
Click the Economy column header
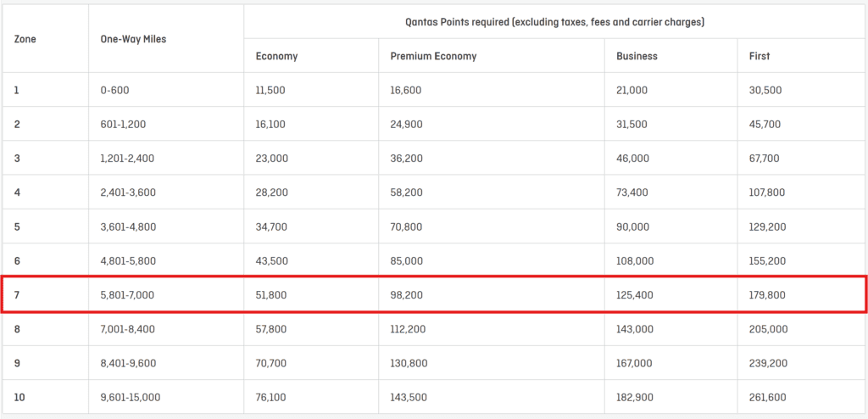click(276, 56)
